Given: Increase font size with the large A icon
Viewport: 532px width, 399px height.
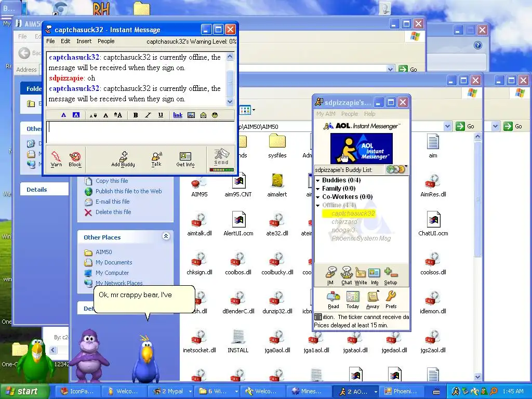Looking at the screenshot, I should pos(118,115).
